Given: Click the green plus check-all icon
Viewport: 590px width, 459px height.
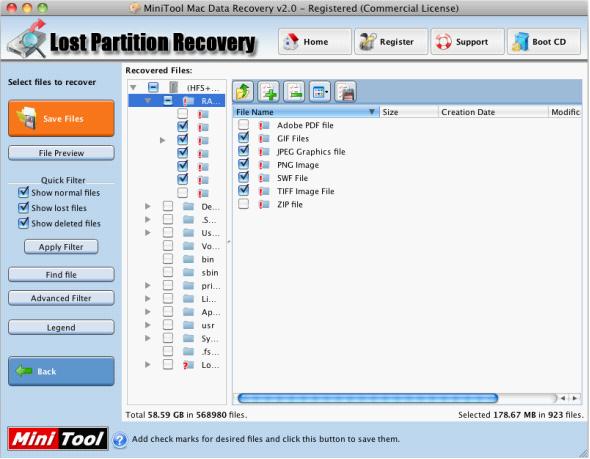Looking at the screenshot, I should point(269,91).
